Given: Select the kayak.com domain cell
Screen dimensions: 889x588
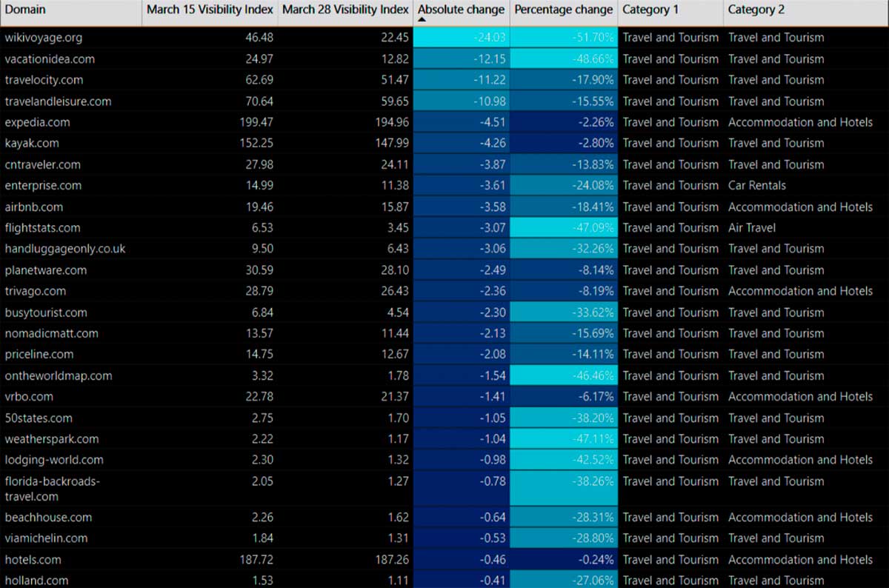Looking at the screenshot, I should coord(70,143).
